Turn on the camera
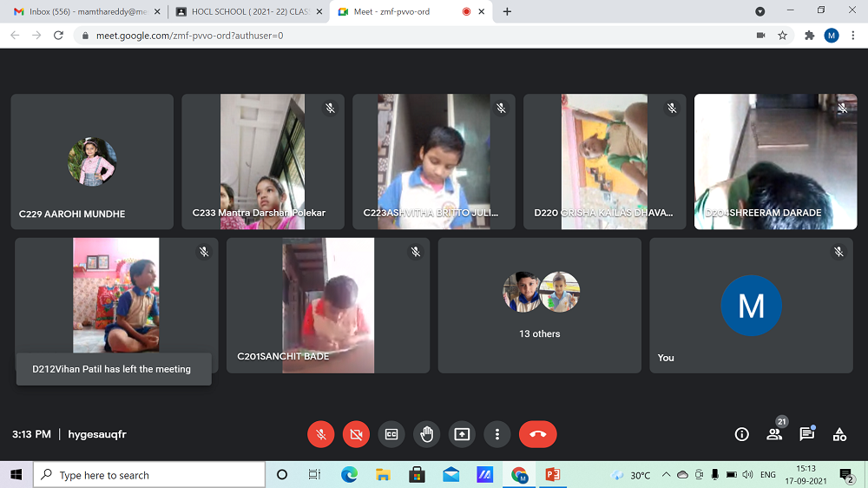This screenshot has width=868, height=488. click(x=356, y=434)
